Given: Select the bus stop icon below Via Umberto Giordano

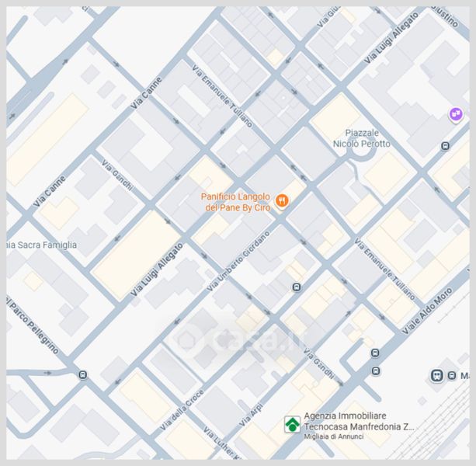Looking at the screenshot, I should tap(296, 287).
